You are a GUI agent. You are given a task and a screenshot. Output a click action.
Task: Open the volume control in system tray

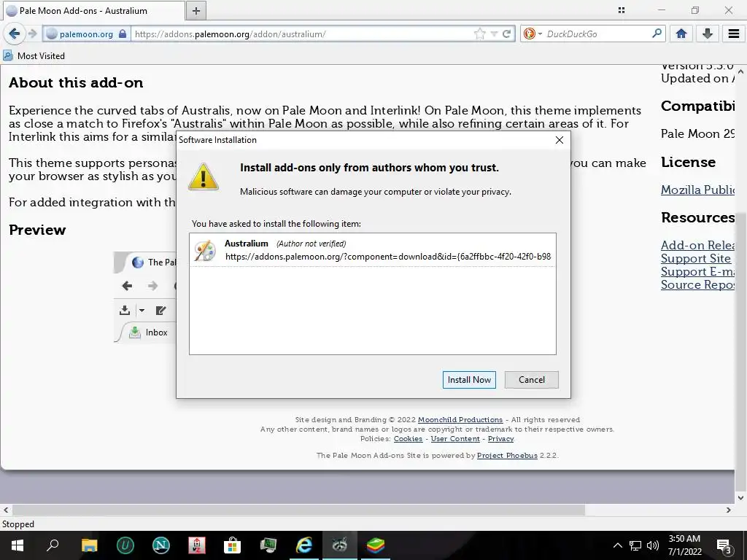(x=653, y=545)
